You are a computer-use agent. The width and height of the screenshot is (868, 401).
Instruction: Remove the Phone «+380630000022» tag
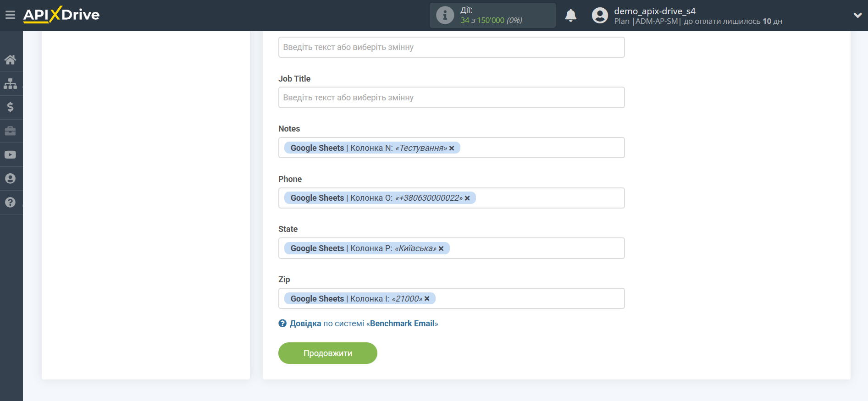coord(467,198)
